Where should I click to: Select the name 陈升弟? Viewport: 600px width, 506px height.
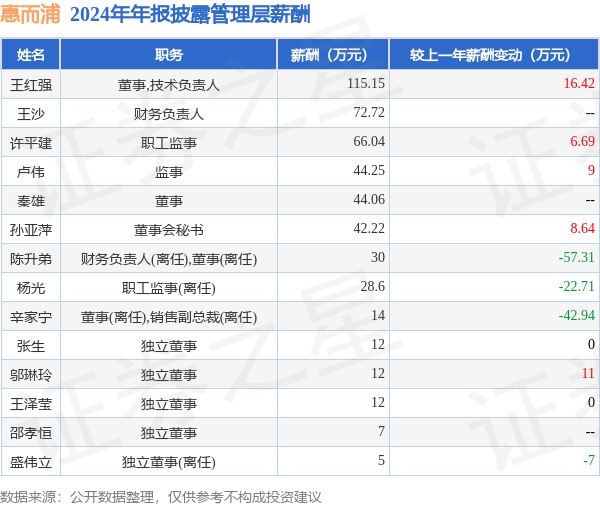click(31, 259)
